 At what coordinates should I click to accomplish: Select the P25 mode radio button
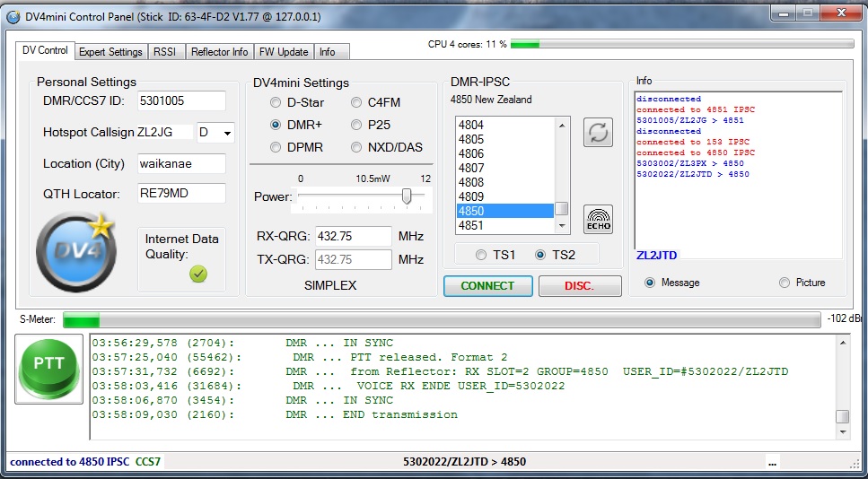tap(356, 125)
